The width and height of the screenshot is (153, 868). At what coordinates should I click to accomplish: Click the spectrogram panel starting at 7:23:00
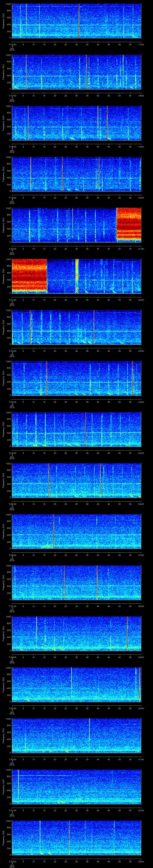76,378
